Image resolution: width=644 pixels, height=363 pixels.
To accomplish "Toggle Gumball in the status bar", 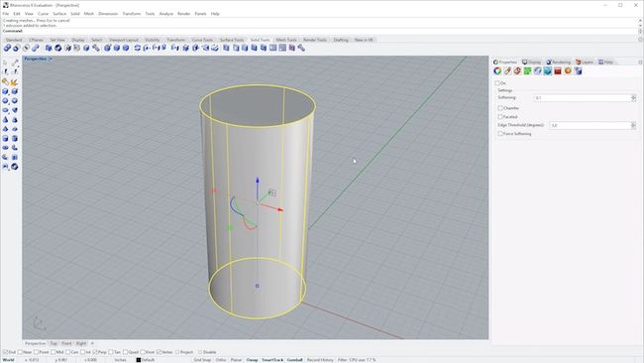I will tap(294, 360).
